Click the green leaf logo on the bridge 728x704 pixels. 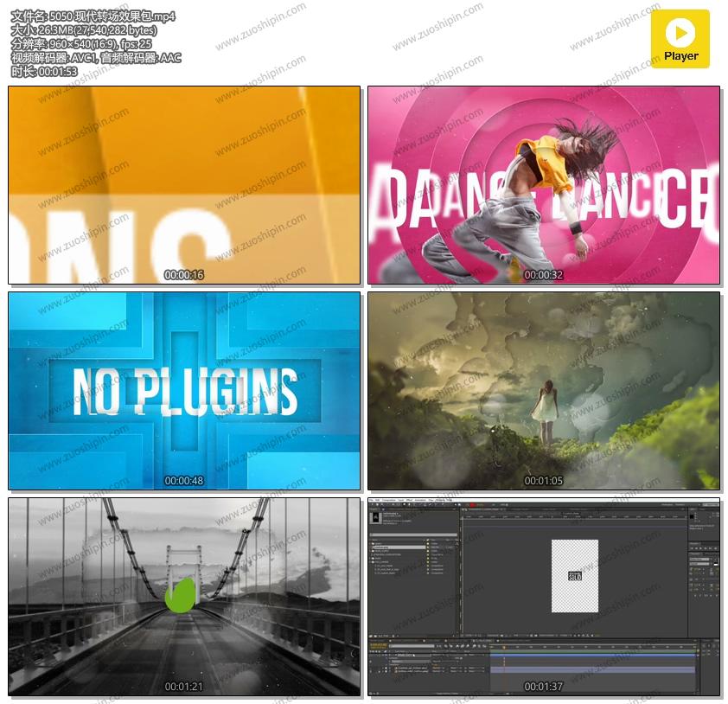point(179,595)
